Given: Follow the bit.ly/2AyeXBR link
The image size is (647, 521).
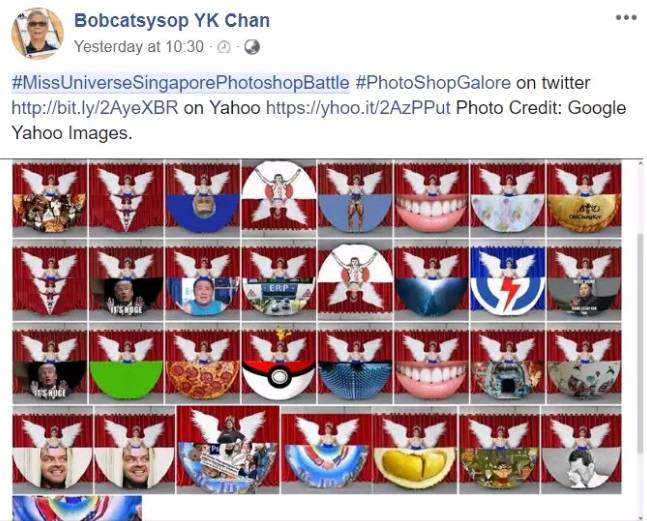Looking at the screenshot, I should coord(95,108).
